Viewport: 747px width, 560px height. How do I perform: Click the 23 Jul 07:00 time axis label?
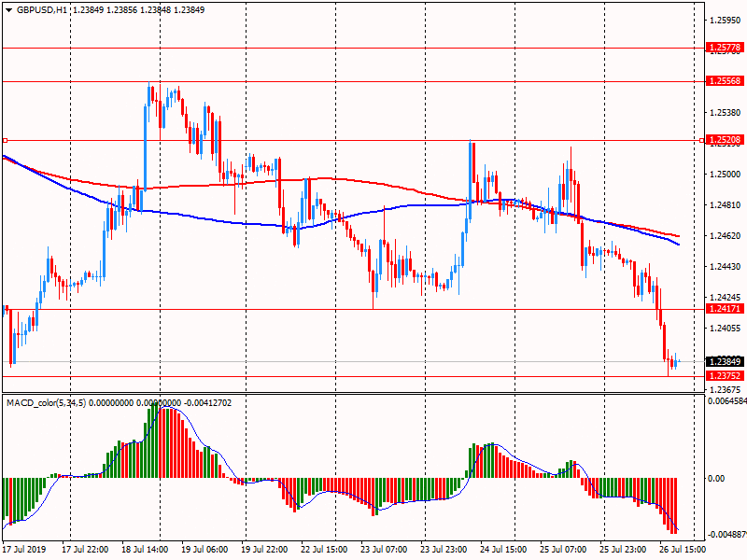[x=384, y=549]
